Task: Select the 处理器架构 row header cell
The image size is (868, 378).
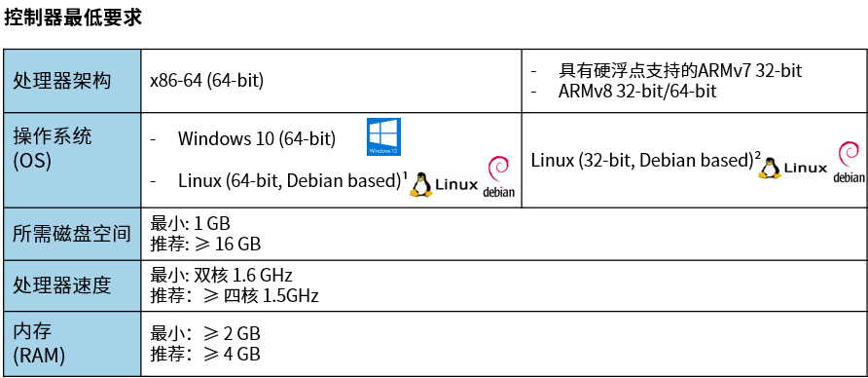Action: pos(73,81)
